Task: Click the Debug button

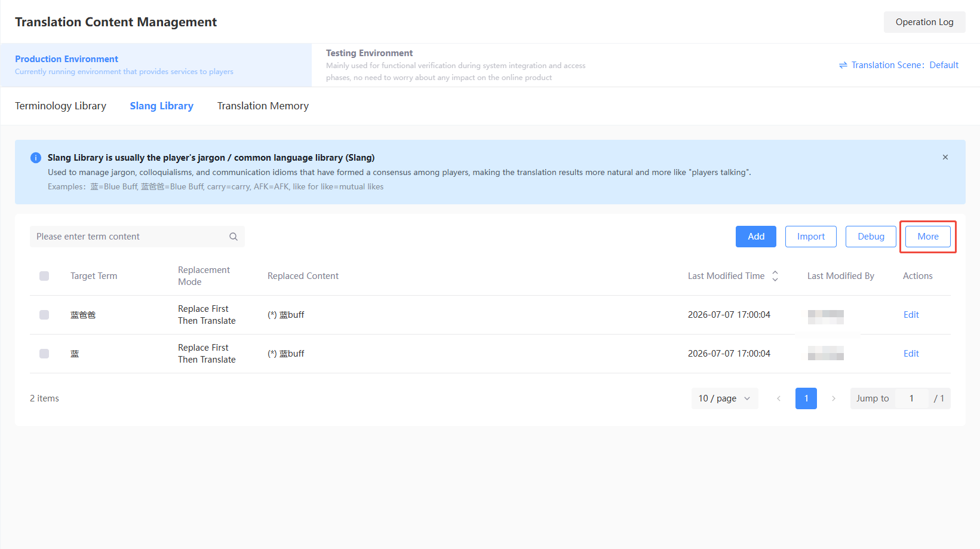Action: pos(871,237)
